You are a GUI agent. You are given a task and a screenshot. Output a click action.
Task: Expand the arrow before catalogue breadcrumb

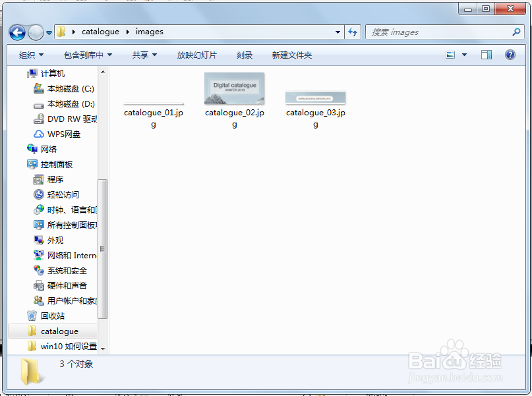pos(74,32)
